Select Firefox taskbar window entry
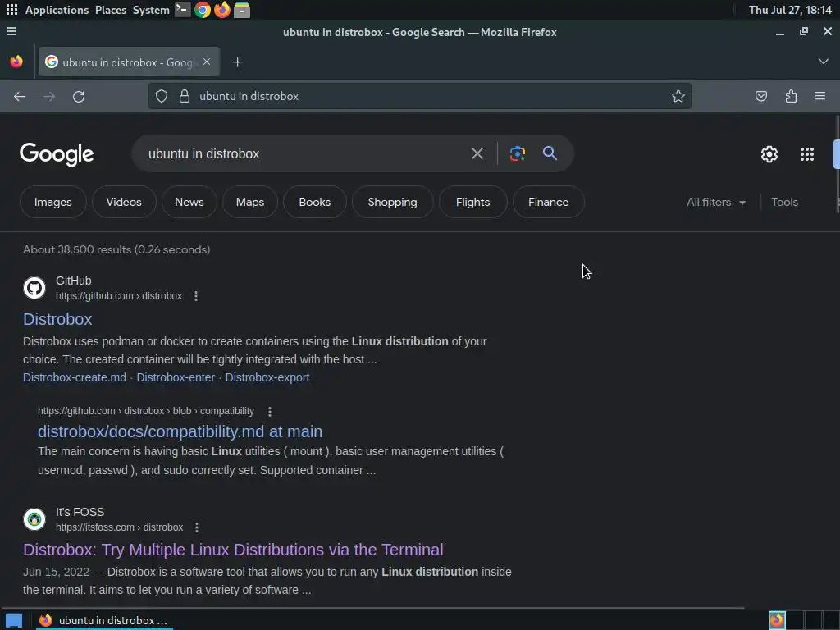This screenshot has width=840, height=630. (105, 621)
